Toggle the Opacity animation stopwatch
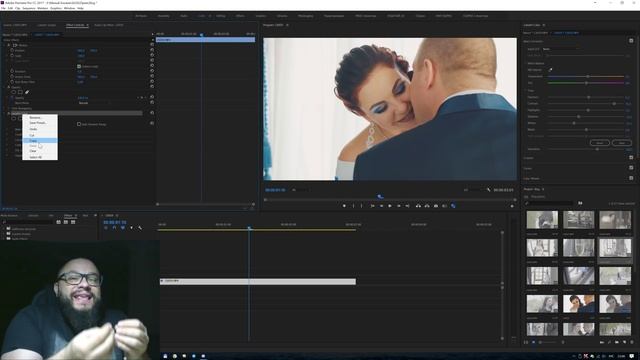Viewport: 640px width, 360px height. tap(12, 98)
